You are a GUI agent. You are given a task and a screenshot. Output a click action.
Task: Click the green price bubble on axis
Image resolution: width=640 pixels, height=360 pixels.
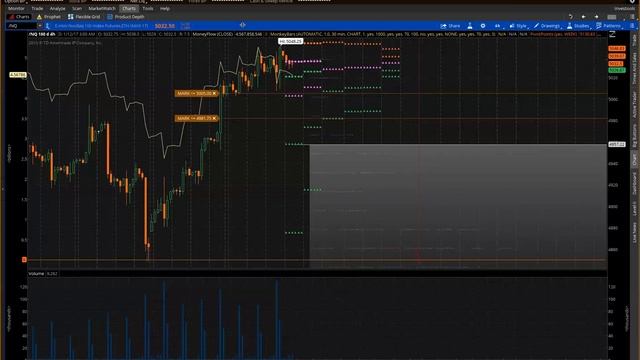[x=616, y=70]
